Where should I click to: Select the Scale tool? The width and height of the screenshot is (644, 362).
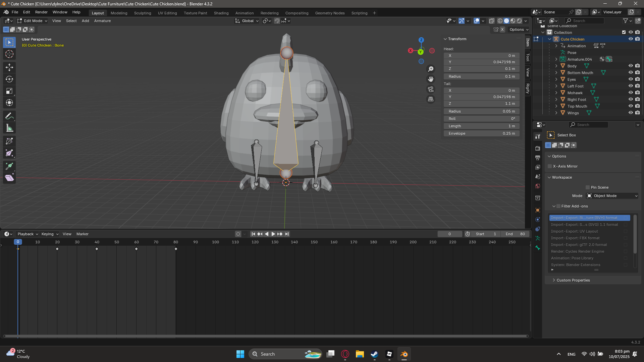pos(9,91)
